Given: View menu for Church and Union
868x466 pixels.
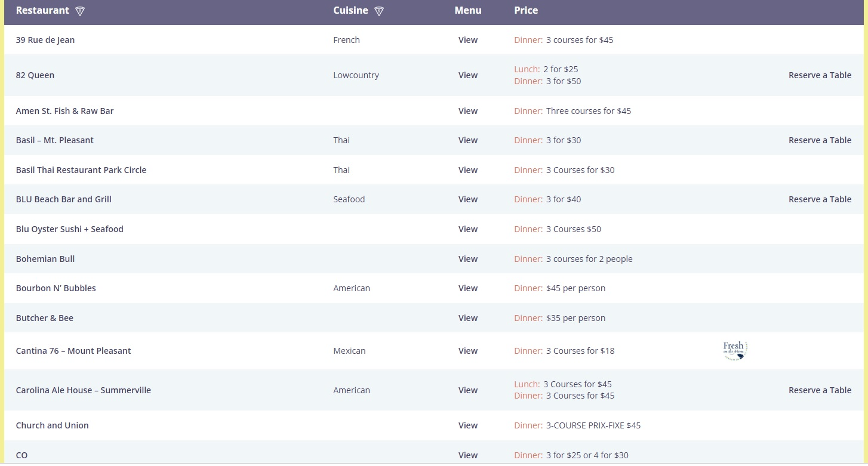Looking at the screenshot, I should coord(467,425).
